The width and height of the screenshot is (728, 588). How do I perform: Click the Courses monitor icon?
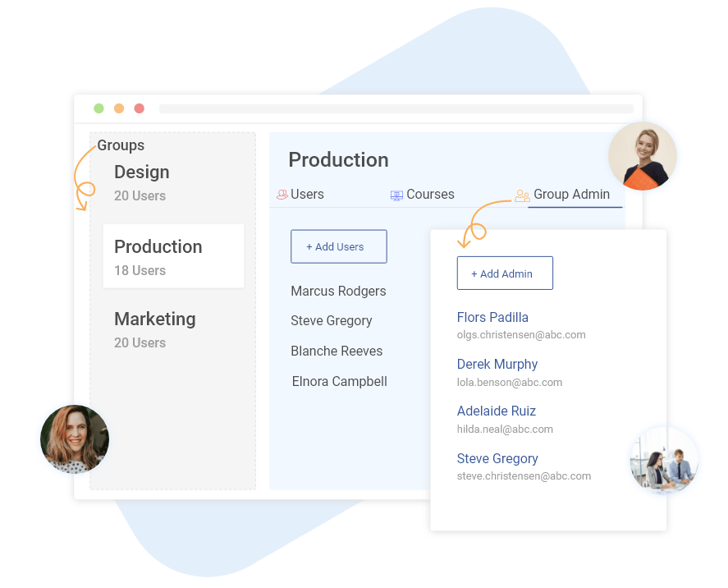click(396, 195)
